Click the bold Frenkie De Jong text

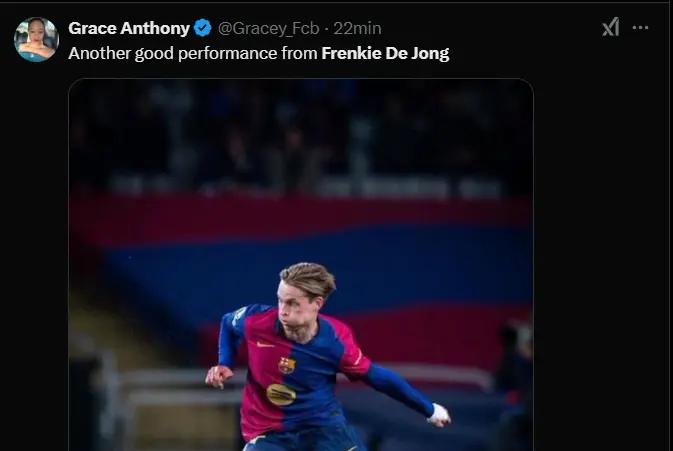coord(385,53)
